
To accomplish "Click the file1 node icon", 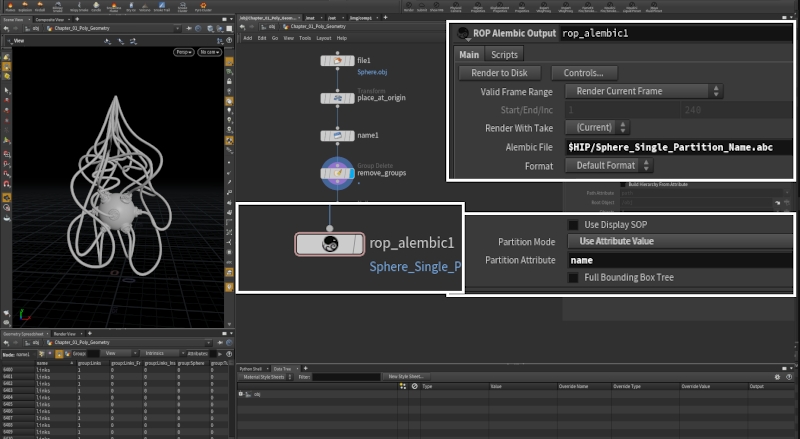I will click(x=338, y=61).
